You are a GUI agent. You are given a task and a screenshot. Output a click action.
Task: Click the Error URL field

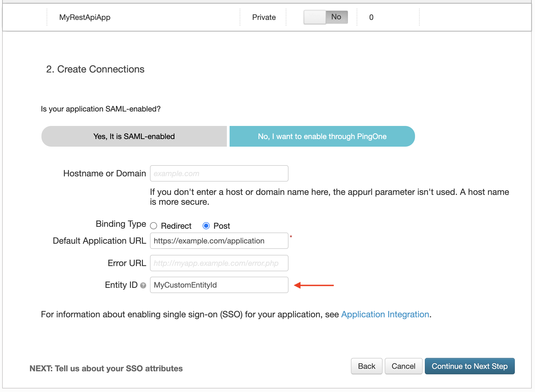(x=219, y=263)
